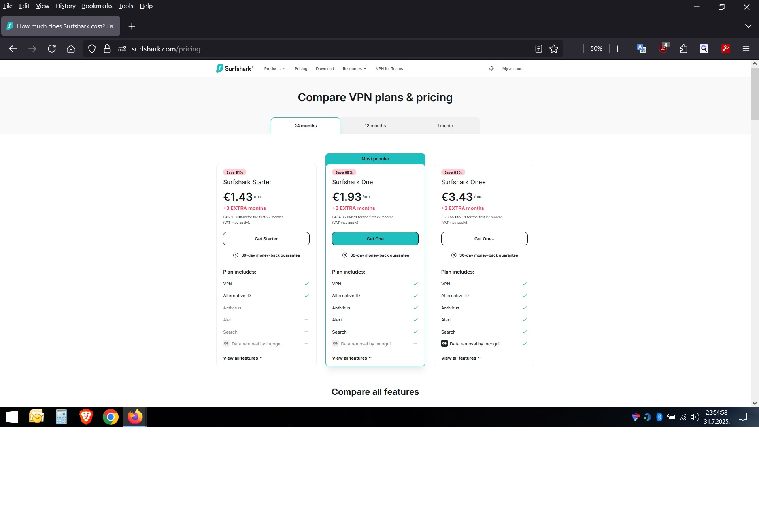Expand View all features under Starter
The height and width of the screenshot is (532, 759).
pyautogui.click(x=242, y=358)
